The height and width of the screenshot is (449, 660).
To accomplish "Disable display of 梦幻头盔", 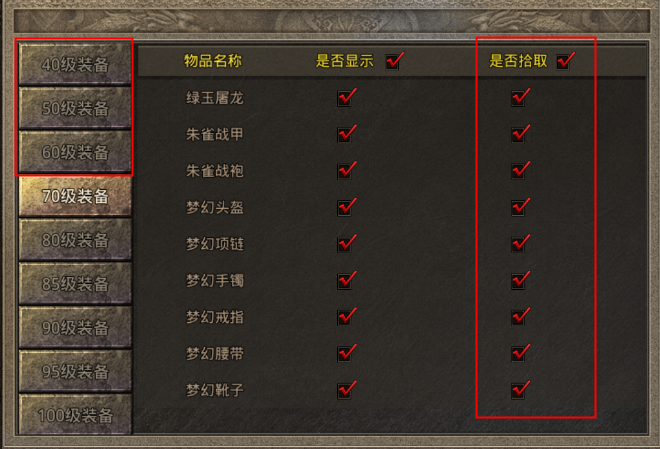I will (344, 208).
